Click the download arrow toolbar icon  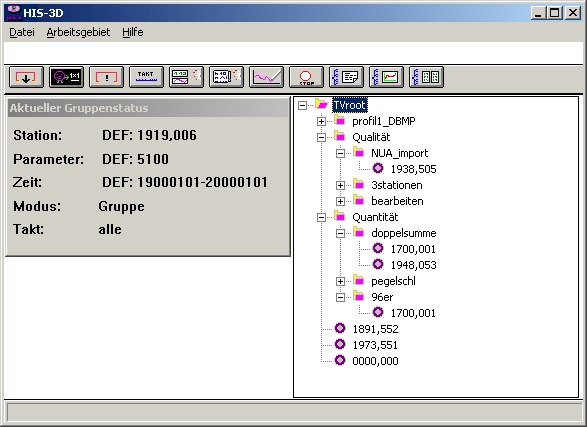click(26, 77)
